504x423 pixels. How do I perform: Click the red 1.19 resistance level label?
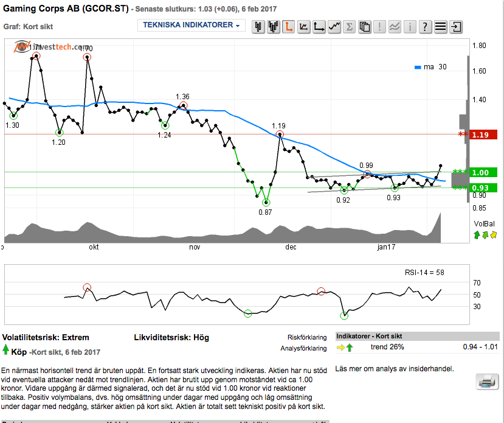[x=483, y=135]
